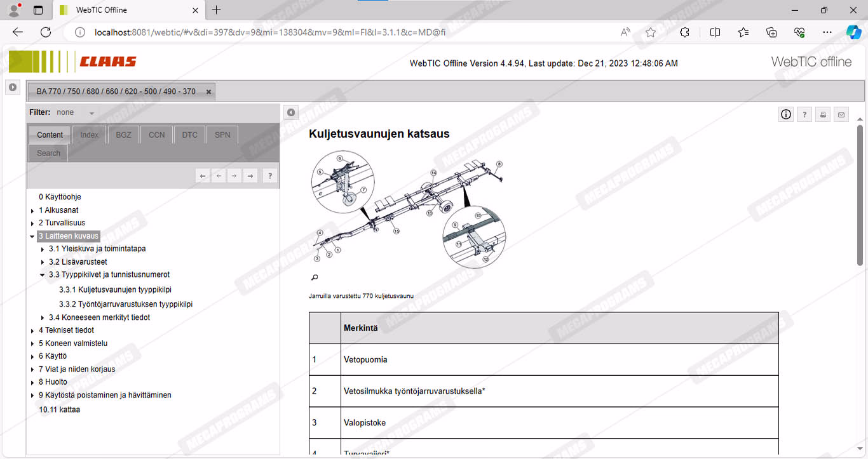This screenshot has width=868, height=459.
Task: Click the round arrow button left of the document tab
Action: [13, 87]
